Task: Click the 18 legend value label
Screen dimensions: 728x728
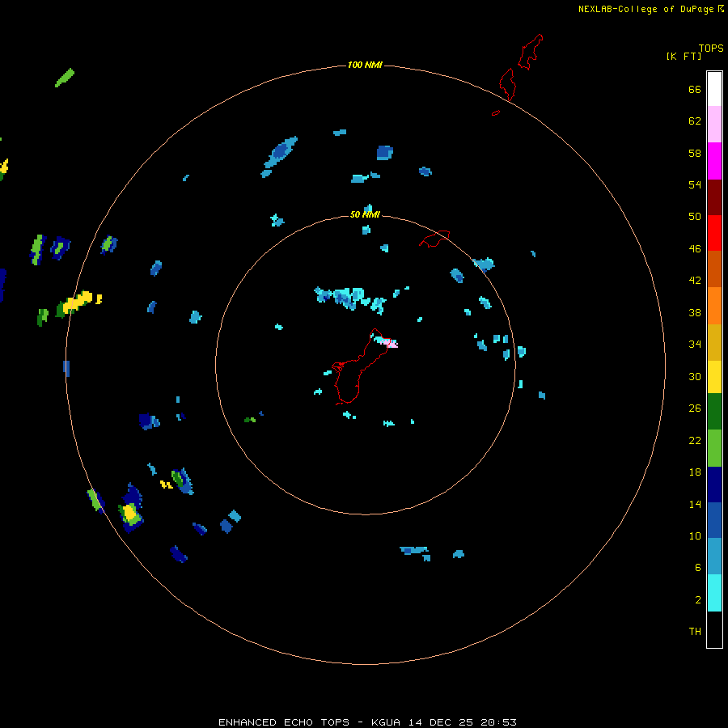Action: tap(695, 472)
